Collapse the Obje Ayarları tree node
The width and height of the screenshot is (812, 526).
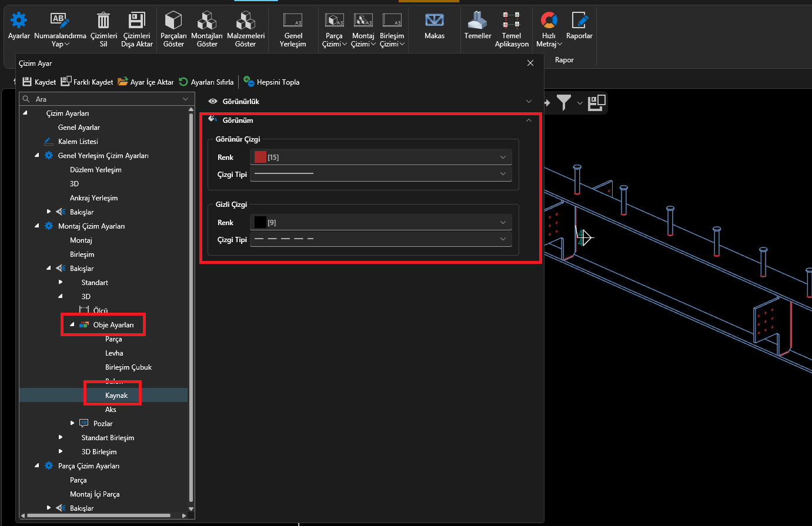pos(72,325)
